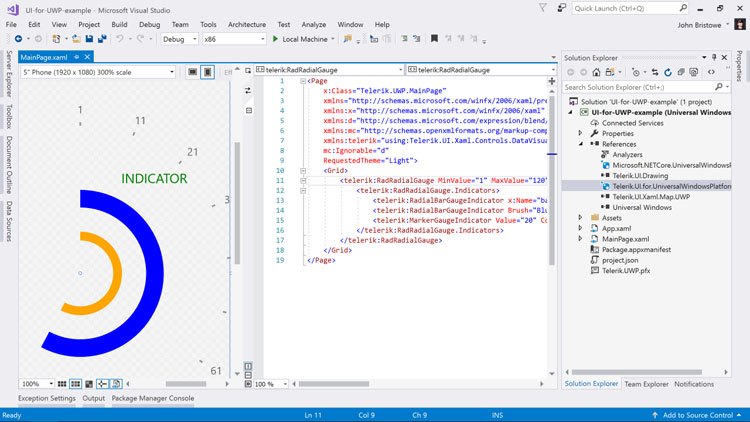
Task: Toggle snap to gridlines button
Action: tap(76, 384)
